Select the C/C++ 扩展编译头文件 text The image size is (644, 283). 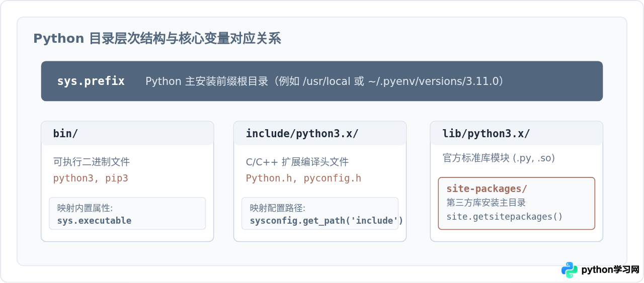[297, 162]
